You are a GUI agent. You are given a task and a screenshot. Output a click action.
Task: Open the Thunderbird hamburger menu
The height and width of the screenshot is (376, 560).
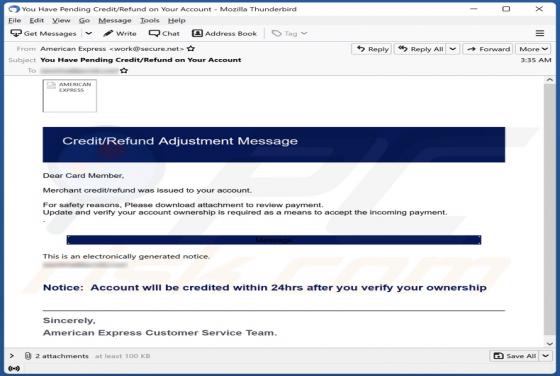pyautogui.click(x=540, y=34)
